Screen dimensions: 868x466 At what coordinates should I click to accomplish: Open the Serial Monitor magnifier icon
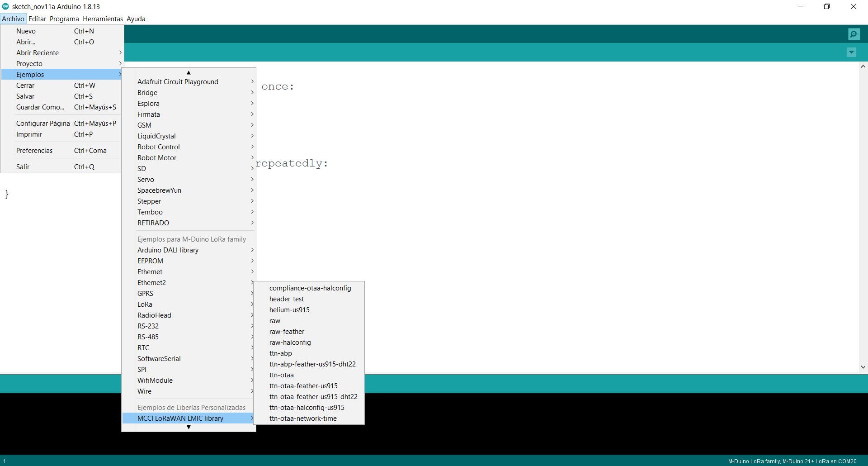[854, 34]
